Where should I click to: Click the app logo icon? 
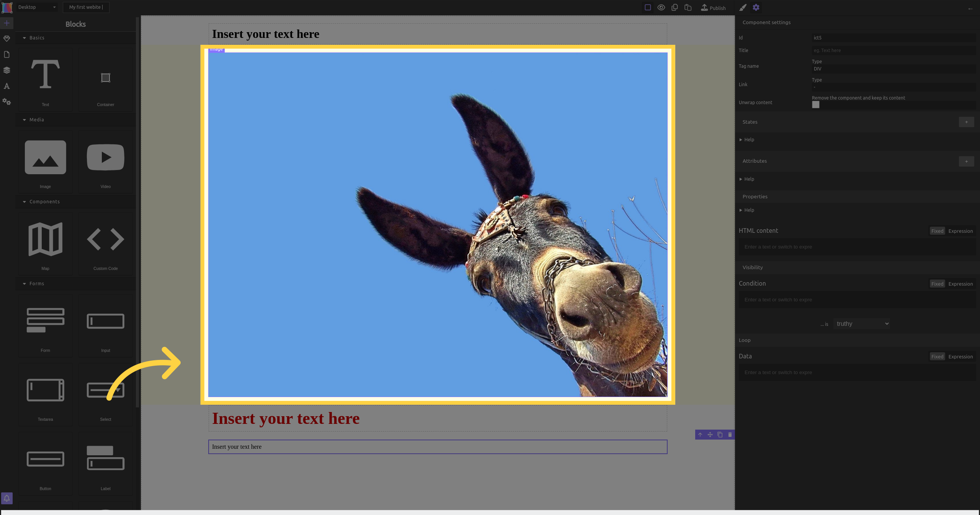click(x=7, y=7)
